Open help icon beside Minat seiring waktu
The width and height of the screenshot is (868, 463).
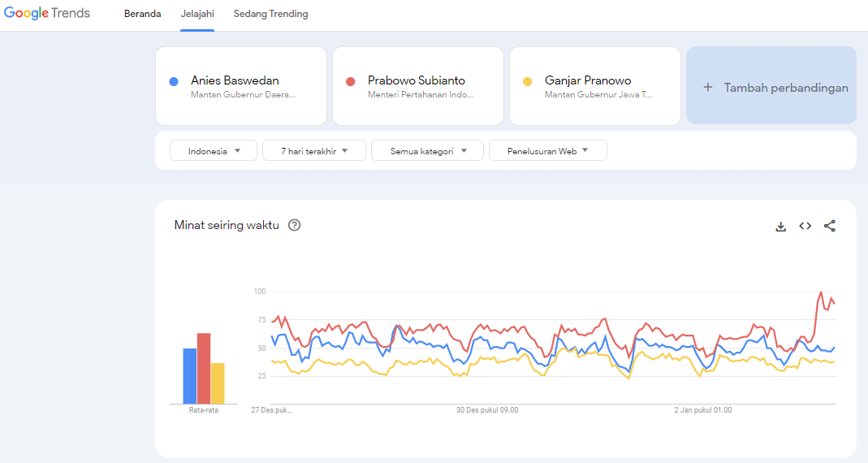(x=295, y=226)
